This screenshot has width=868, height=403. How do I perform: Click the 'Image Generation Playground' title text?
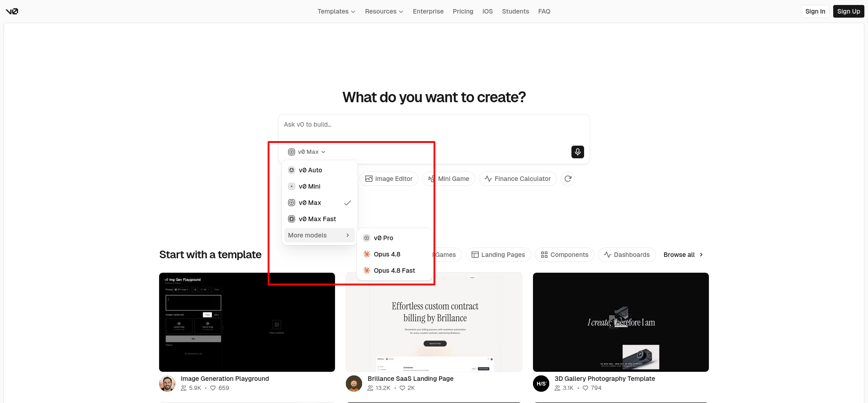225,379
